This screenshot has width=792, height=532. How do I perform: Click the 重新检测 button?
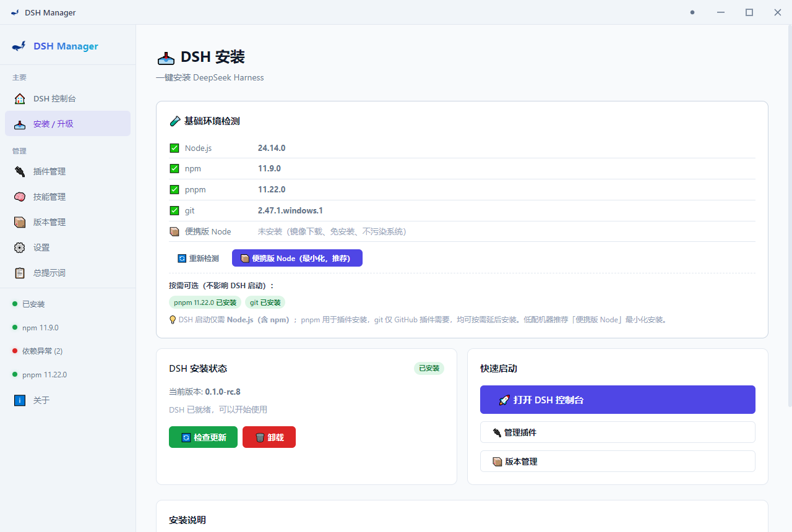click(x=198, y=258)
